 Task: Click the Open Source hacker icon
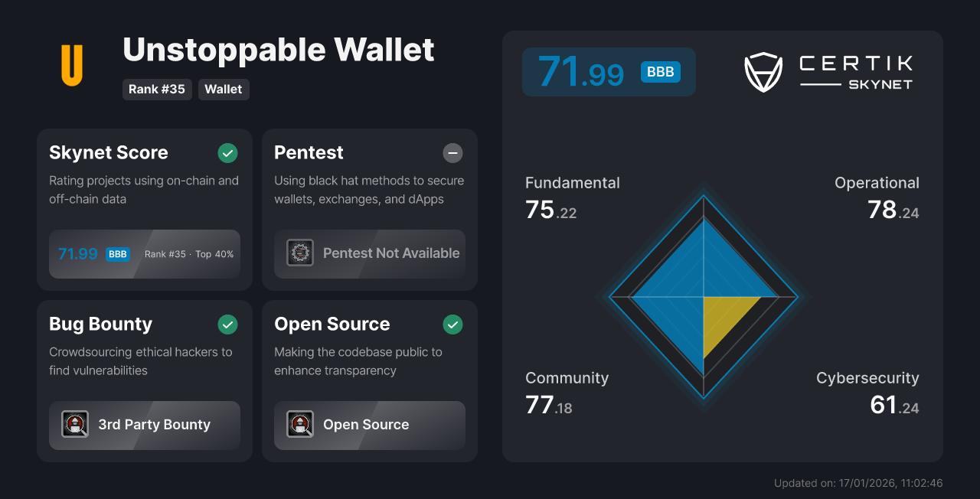pyautogui.click(x=300, y=424)
